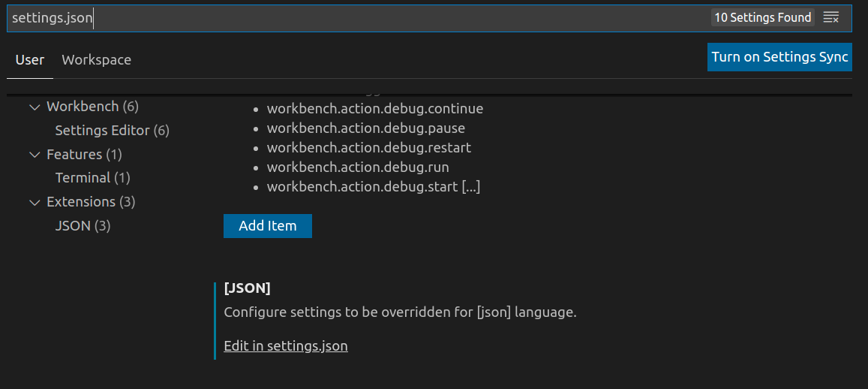The height and width of the screenshot is (389, 868).
Task: Turn on Settings Sync
Action: tap(779, 57)
